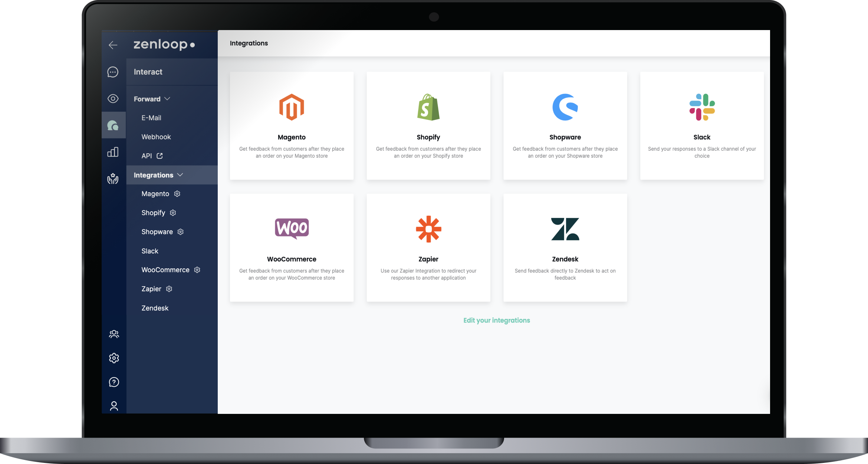
Task: Click Edit your integrations link
Action: coord(497,320)
